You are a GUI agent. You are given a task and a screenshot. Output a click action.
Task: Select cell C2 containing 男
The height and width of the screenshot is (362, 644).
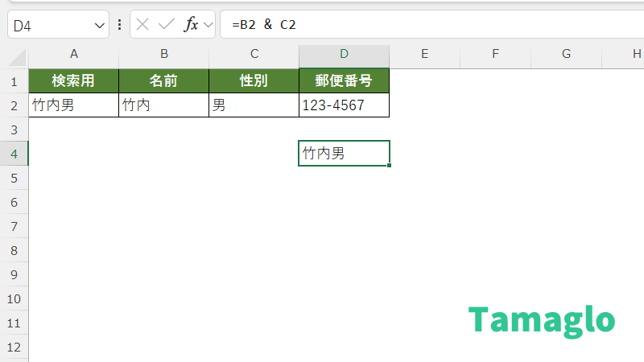pyautogui.click(x=254, y=105)
